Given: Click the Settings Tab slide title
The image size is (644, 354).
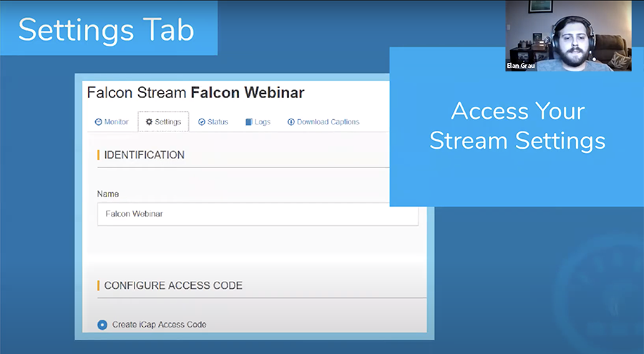Looking at the screenshot, I should 106,29.
